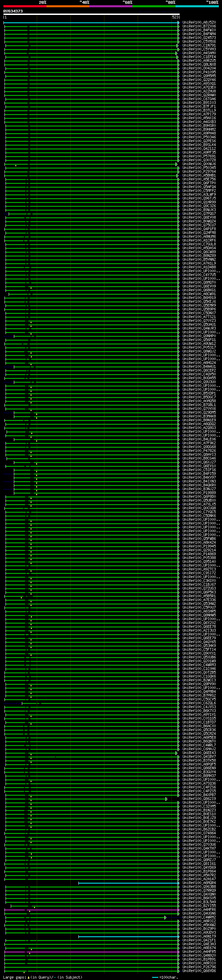222x980 pixels.
Task: Open hit UniRef100_Q5FWB6
Action: [199, 539]
